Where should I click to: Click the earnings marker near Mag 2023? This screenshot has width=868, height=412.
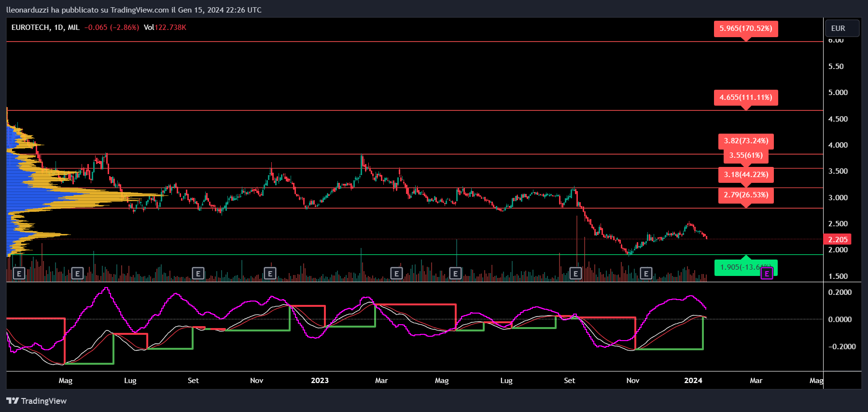[455, 274]
